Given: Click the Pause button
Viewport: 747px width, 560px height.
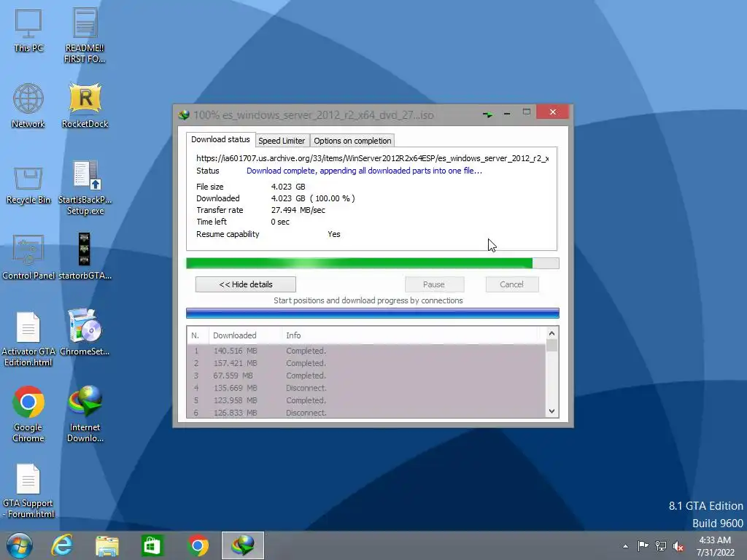Looking at the screenshot, I should point(434,284).
